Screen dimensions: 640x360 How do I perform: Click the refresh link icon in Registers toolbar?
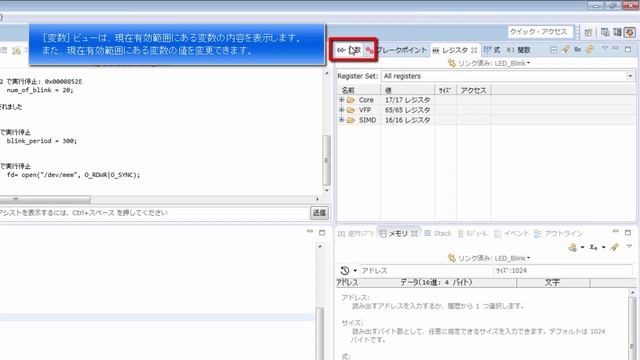pyautogui.click(x=590, y=49)
